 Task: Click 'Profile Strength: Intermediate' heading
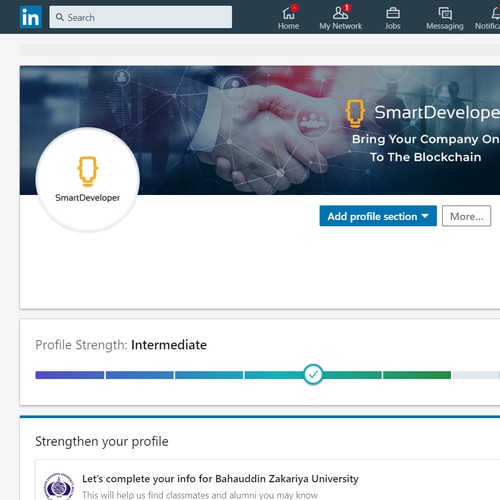click(121, 345)
